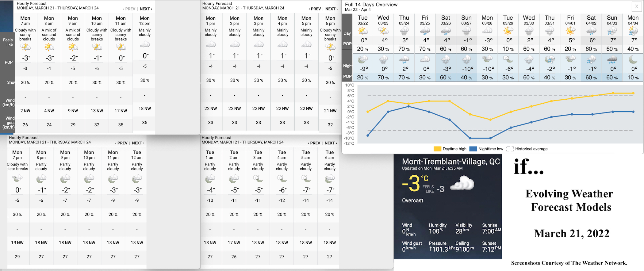Click NEXT in the Mon 7 am hourly panel
The height and width of the screenshot is (271, 644).
point(146,9)
